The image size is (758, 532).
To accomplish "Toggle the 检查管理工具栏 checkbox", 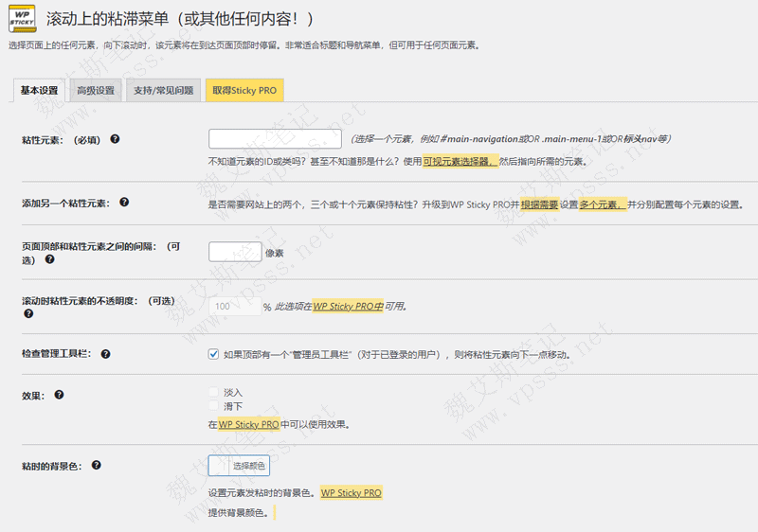I will [213, 354].
